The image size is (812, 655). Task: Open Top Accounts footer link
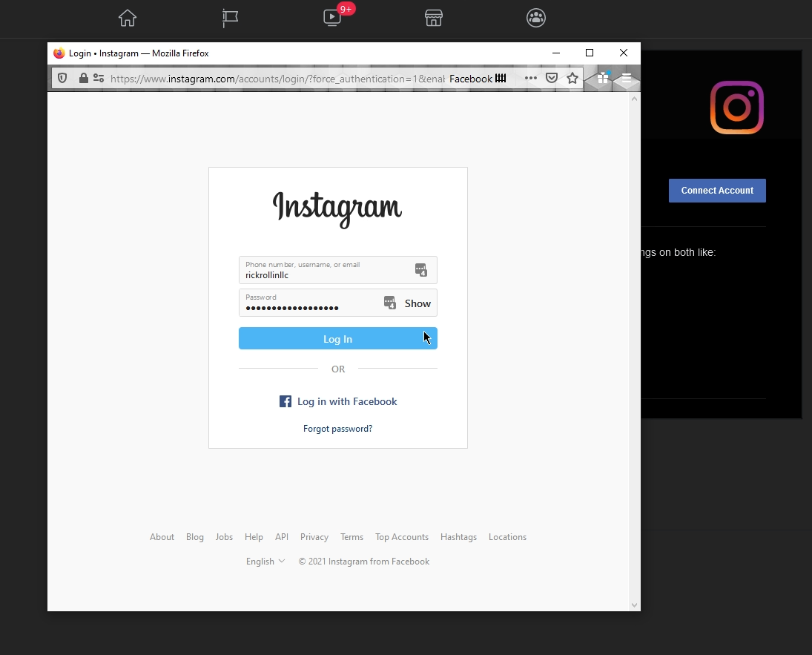click(x=402, y=537)
